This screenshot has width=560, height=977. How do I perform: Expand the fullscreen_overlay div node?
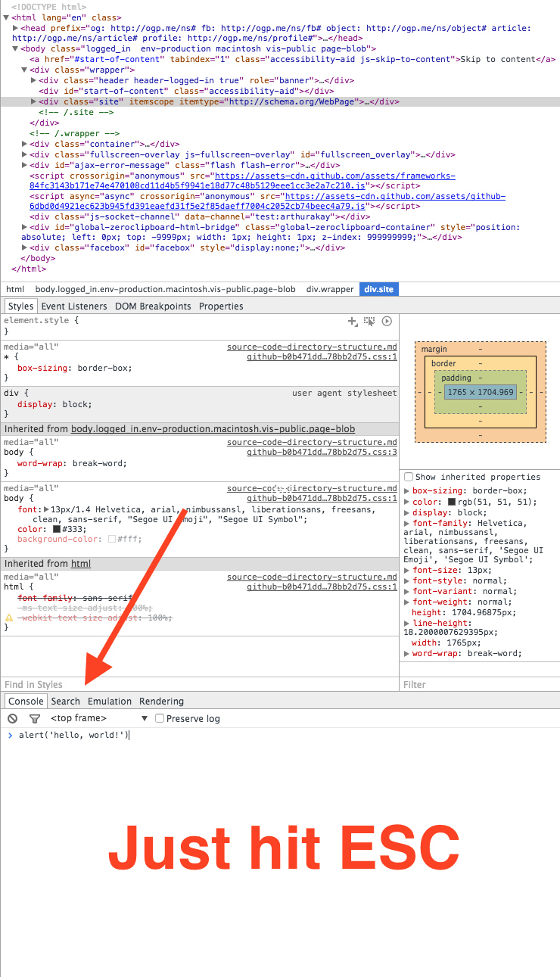point(25,154)
